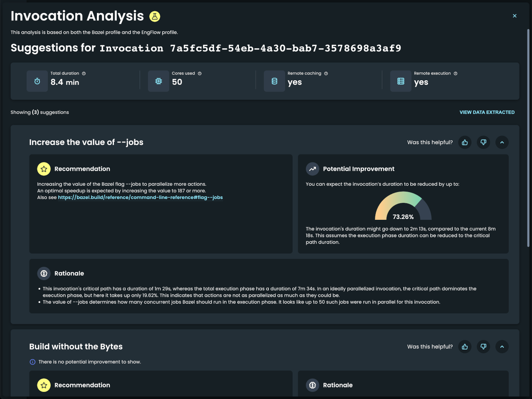532x399 pixels.
Task: Click the database icon next to Remote caching
Action: pos(274,81)
